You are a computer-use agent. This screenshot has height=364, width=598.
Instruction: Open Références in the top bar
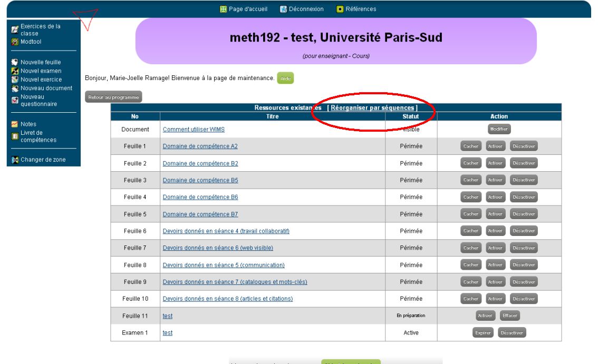pos(361,9)
